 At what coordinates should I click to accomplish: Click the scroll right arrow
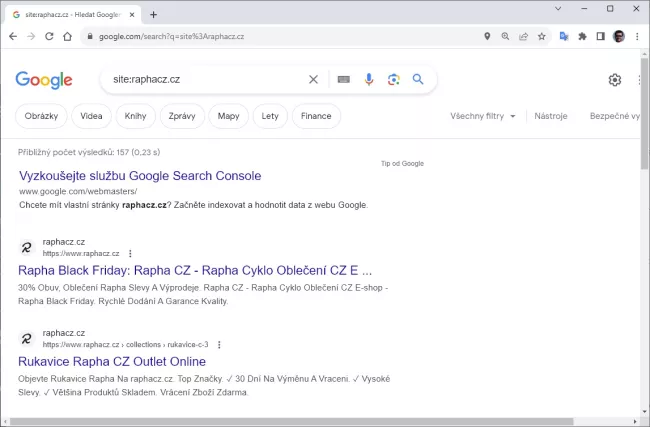coord(635,422)
